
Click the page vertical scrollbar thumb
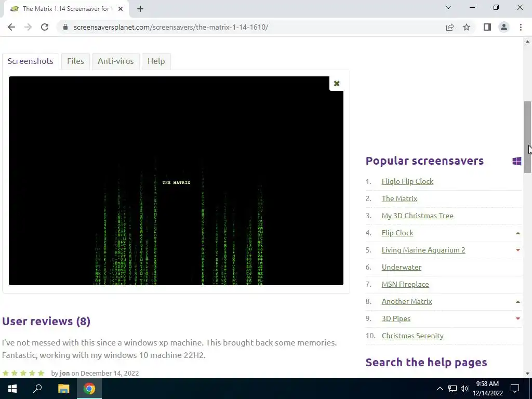[528, 137]
